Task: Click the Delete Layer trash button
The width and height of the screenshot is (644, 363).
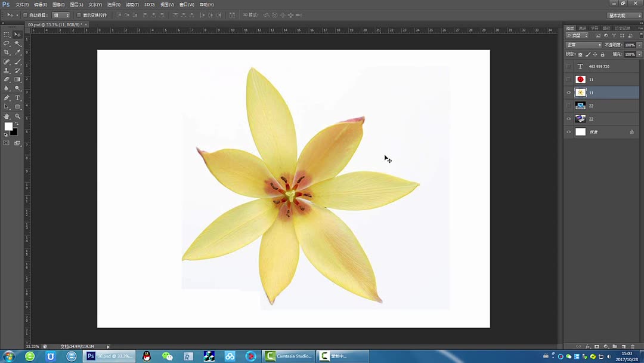Action: 633,347
